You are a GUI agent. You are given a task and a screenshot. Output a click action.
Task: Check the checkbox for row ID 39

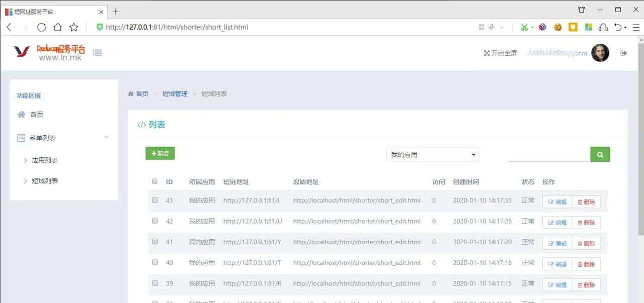tap(154, 284)
